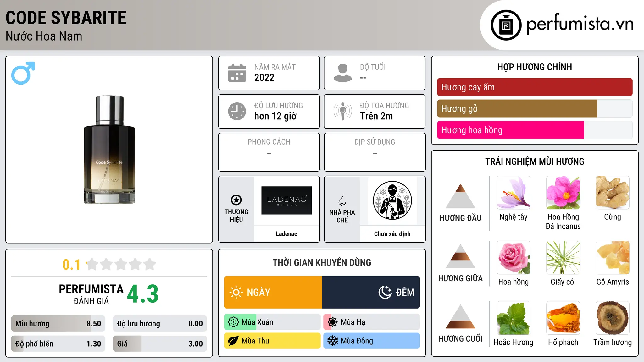Select the Gỗ Amyris note image
Screen dimensions: 644x362
[x=613, y=258]
